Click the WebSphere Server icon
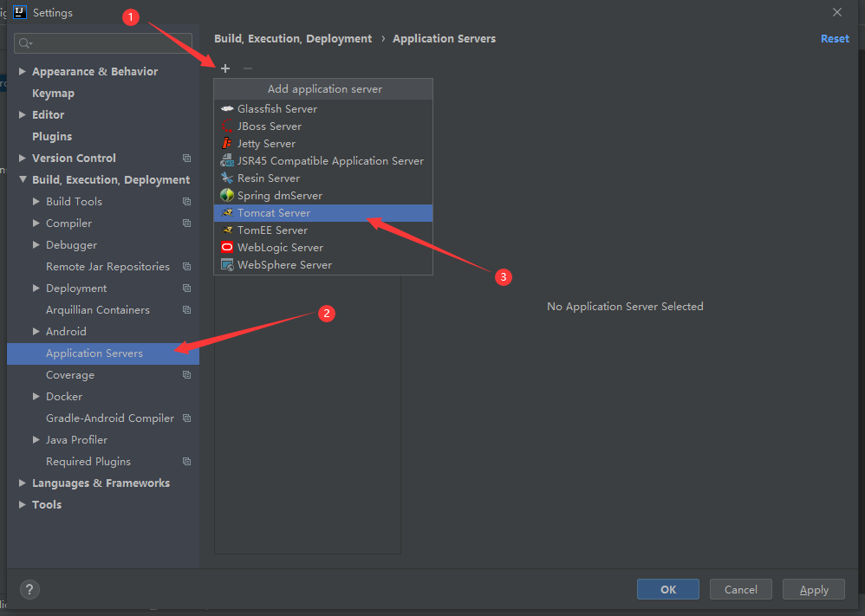The image size is (865, 616). click(227, 265)
